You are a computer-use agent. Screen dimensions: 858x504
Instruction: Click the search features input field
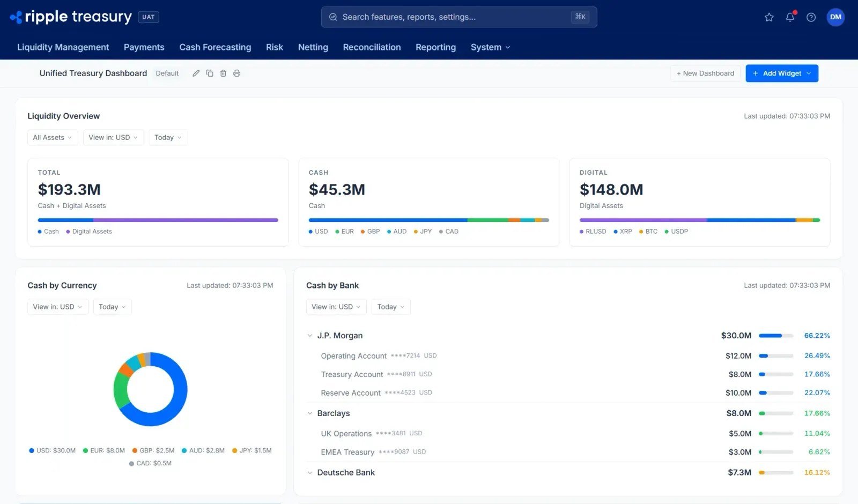point(459,17)
